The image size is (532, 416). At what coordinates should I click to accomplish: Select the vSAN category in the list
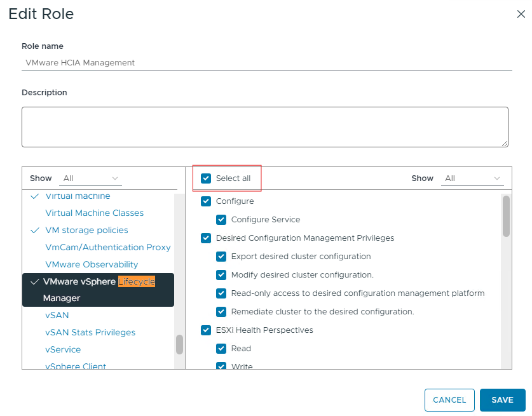57,315
